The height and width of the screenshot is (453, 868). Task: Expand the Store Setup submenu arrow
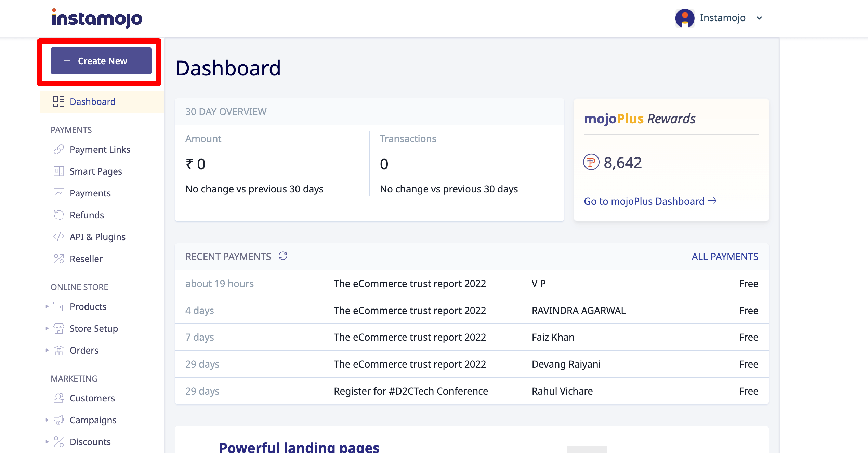click(x=47, y=328)
